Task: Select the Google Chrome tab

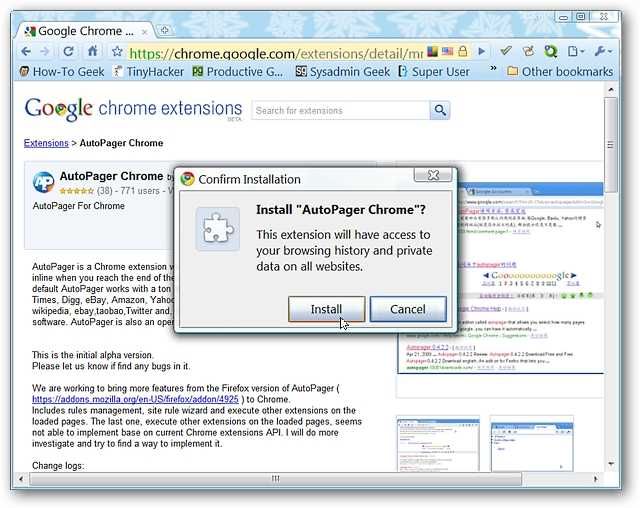Action: 85,30
